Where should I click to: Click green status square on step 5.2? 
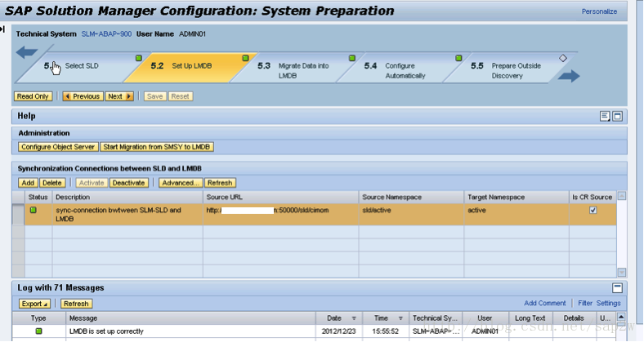pyautogui.click(x=246, y=58)
